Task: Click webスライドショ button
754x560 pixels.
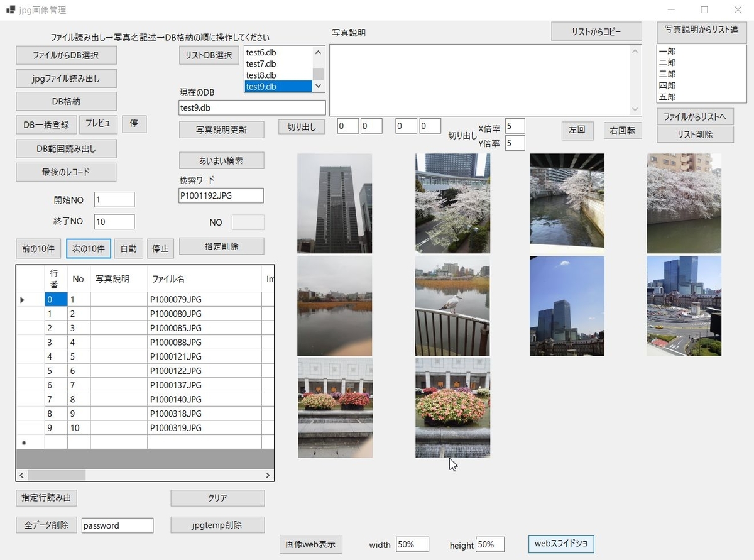Action: [561, 544]
